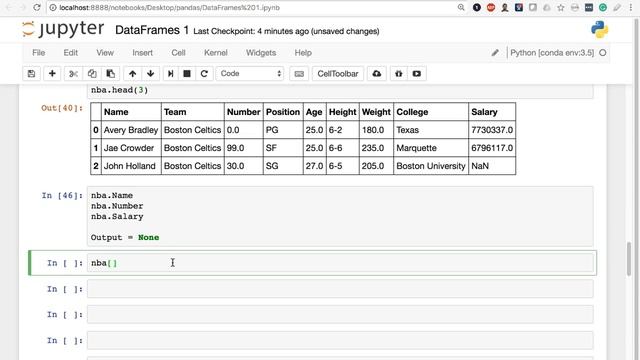640x360 pixels.
Task: Cut selected cells with scissors icon
Action: [x=73, y=74]
